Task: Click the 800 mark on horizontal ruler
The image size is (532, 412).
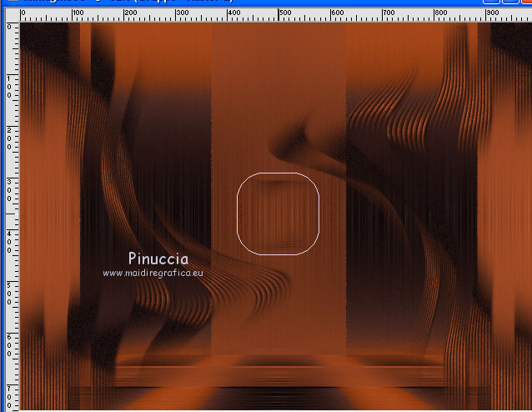Action: [x=441, y=13]
